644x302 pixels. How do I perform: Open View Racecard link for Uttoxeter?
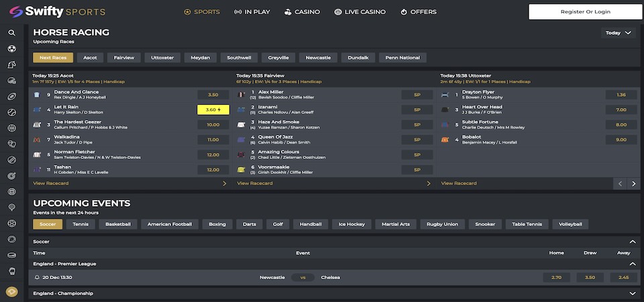(x=459, y=183)
